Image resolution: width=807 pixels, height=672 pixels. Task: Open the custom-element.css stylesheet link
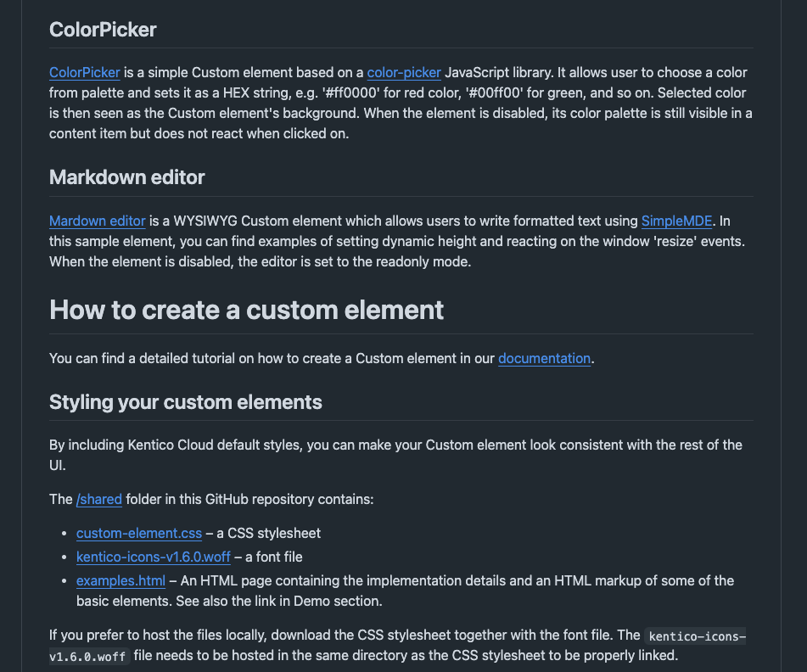click(139, 533)
